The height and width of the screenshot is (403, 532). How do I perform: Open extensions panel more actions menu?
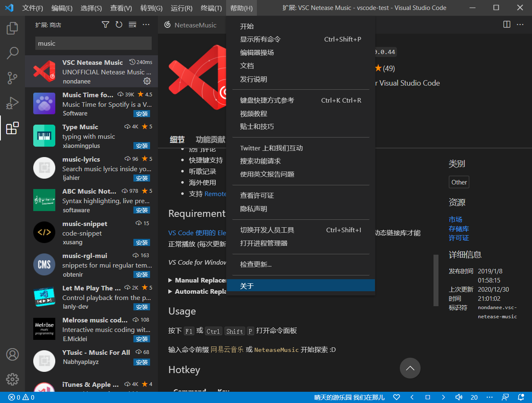coord(146,25)
